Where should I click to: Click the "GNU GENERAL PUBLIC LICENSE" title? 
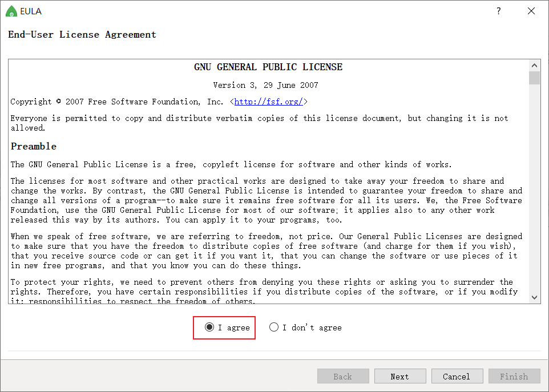click(x=268, y=67)
